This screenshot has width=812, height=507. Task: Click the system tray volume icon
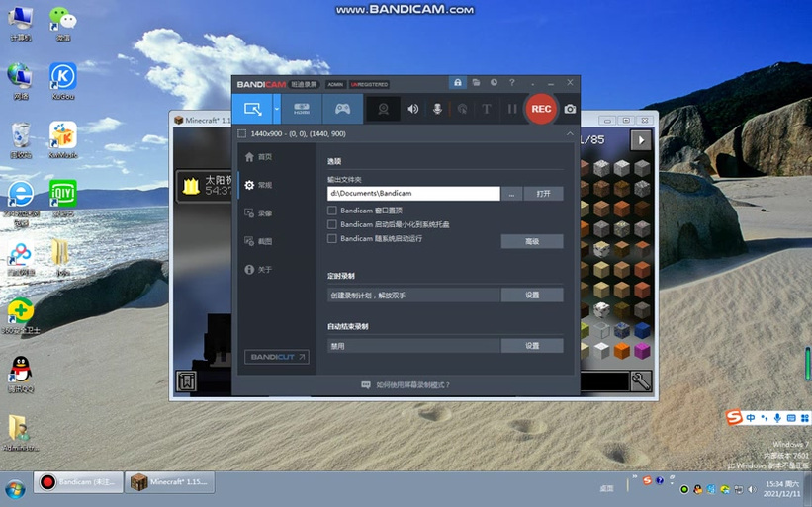pos(752,489)
